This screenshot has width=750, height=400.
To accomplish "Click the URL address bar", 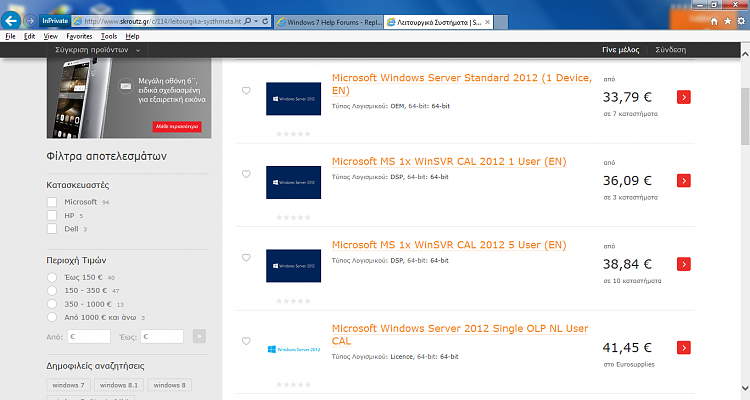I will pyautogui.click(x=163, y=21).
